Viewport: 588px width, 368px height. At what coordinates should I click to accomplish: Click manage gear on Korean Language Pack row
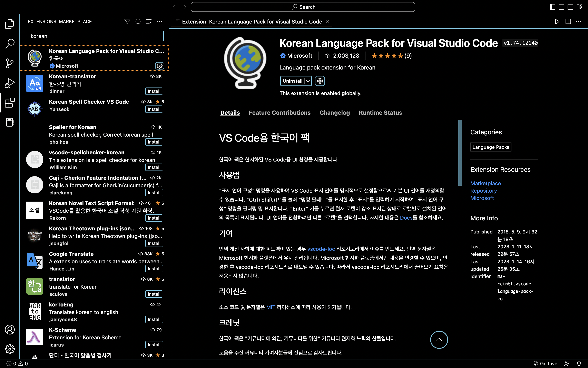click(160, 66)
